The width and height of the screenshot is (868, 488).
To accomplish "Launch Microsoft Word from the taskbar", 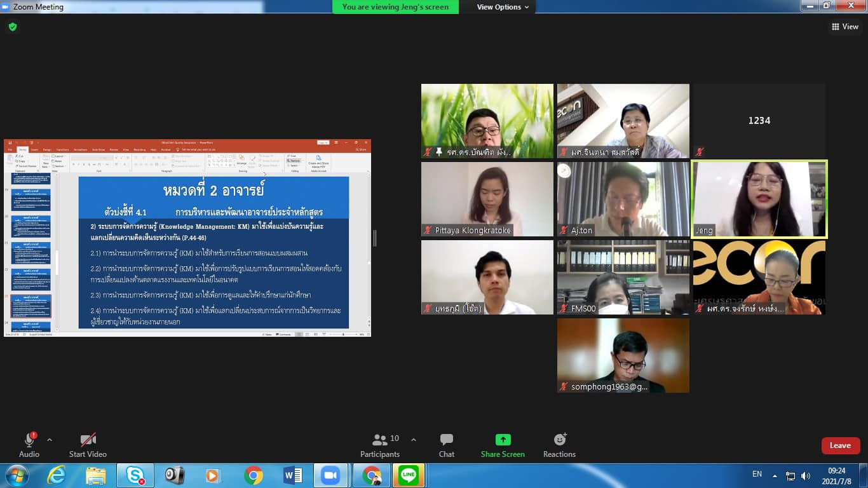I will (x=292, y=475).
